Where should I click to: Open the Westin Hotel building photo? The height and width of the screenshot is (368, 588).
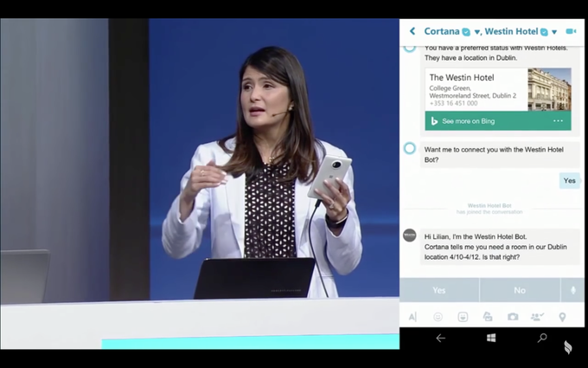click(x=549, y=89)
